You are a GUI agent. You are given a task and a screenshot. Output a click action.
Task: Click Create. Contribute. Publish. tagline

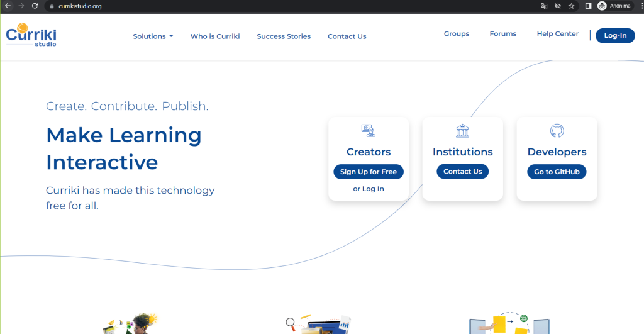coord(127,106)
